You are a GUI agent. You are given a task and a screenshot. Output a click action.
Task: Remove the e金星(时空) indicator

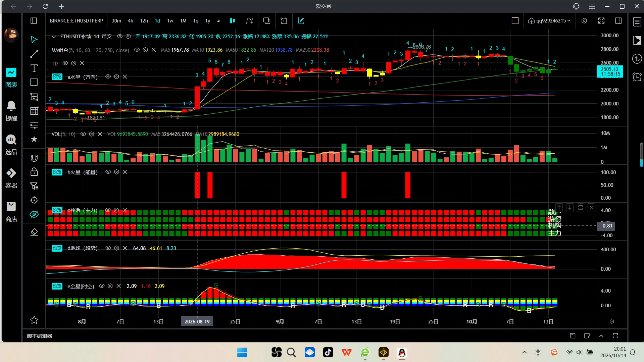(118, 286)
